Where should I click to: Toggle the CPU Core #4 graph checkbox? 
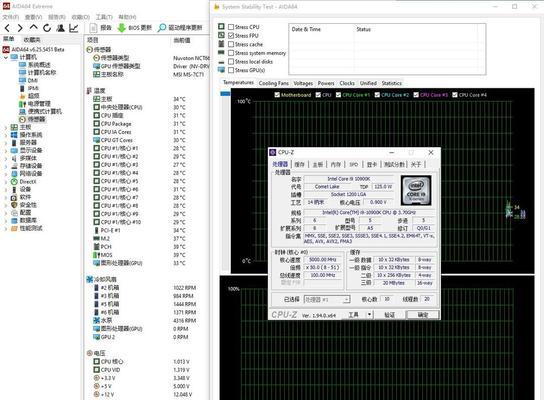pyautogui.click(x=454, y=95)
